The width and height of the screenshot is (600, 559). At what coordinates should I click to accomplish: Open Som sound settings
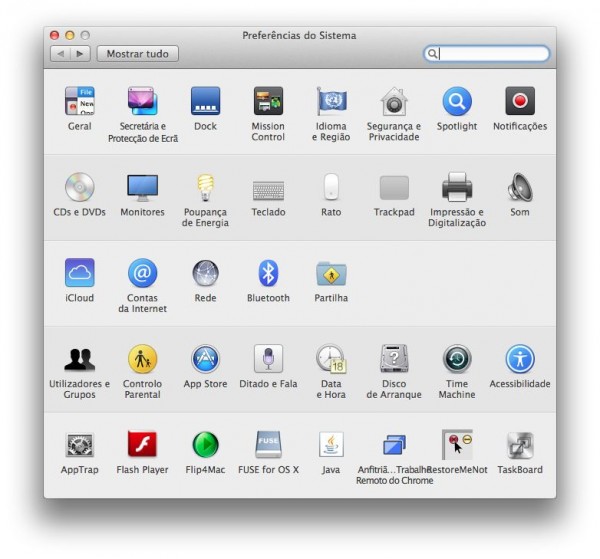[520, 187]
